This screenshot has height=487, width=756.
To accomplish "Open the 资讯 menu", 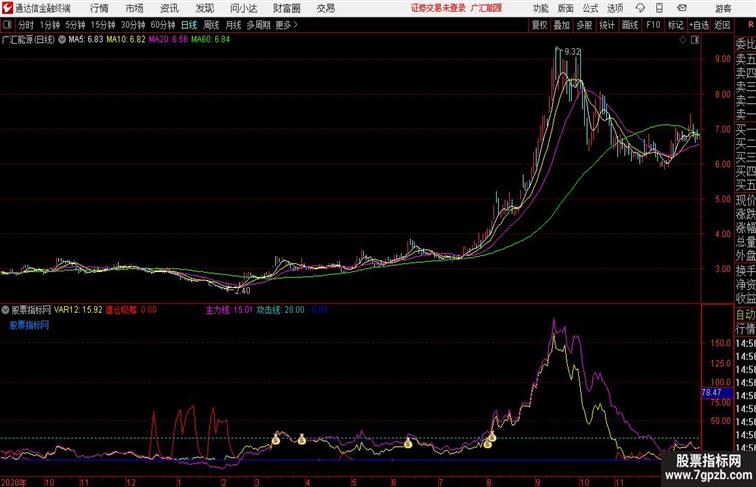I will (x=169, y=8).
